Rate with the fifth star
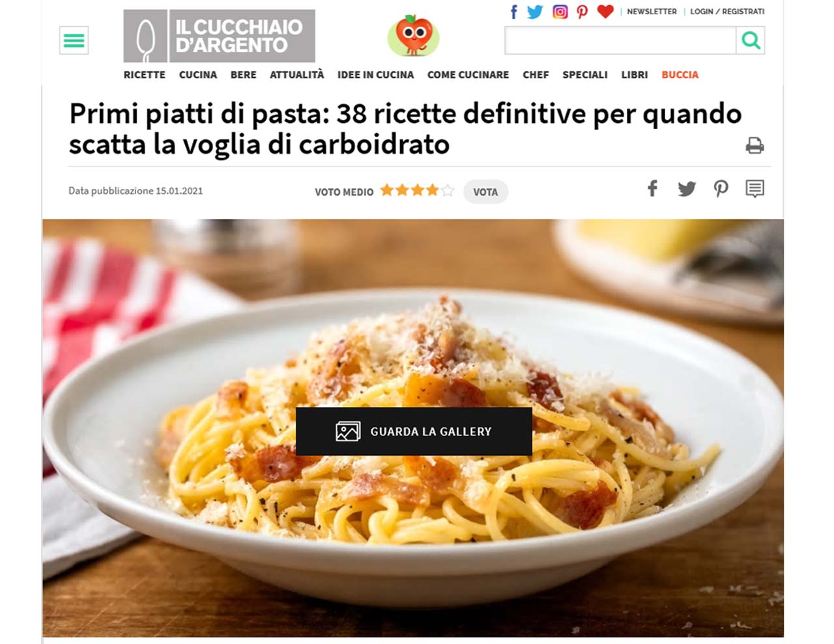The height and width of the screenshot is (644, 834). click(x=448, y=190)
